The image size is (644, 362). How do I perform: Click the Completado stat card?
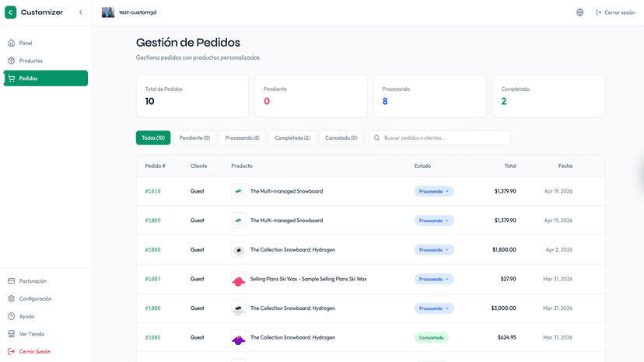[x=548, y=96]
